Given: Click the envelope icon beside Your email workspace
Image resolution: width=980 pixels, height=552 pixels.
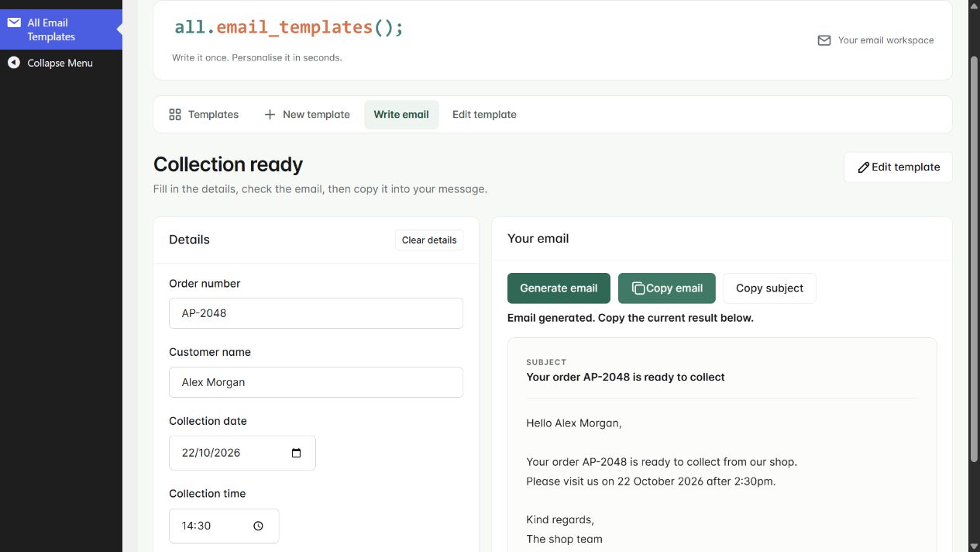Looking at the screenshot, I should pyautogui.click(x=824, y=40).
